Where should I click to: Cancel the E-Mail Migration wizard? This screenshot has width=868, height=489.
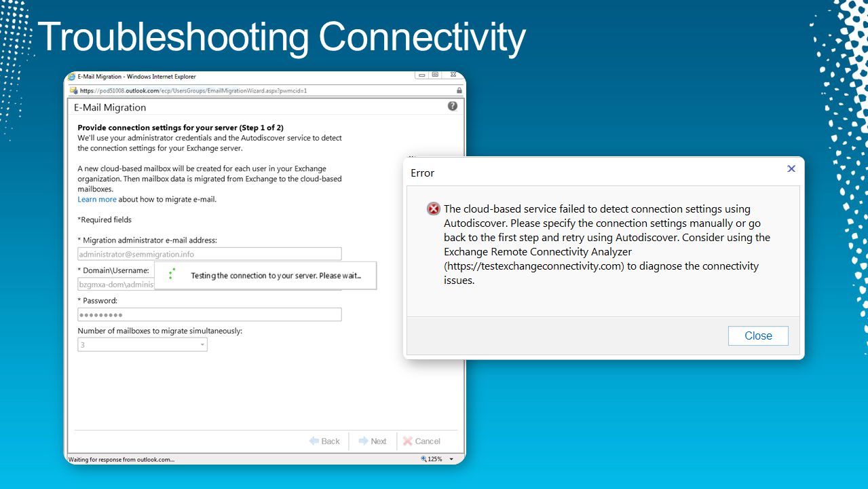coord(421,441)
